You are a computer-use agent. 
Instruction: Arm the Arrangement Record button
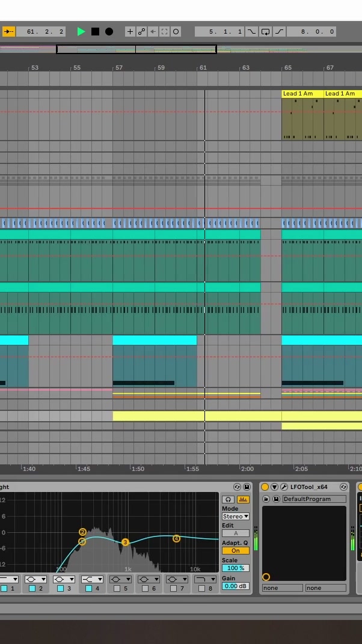(109, 32)
